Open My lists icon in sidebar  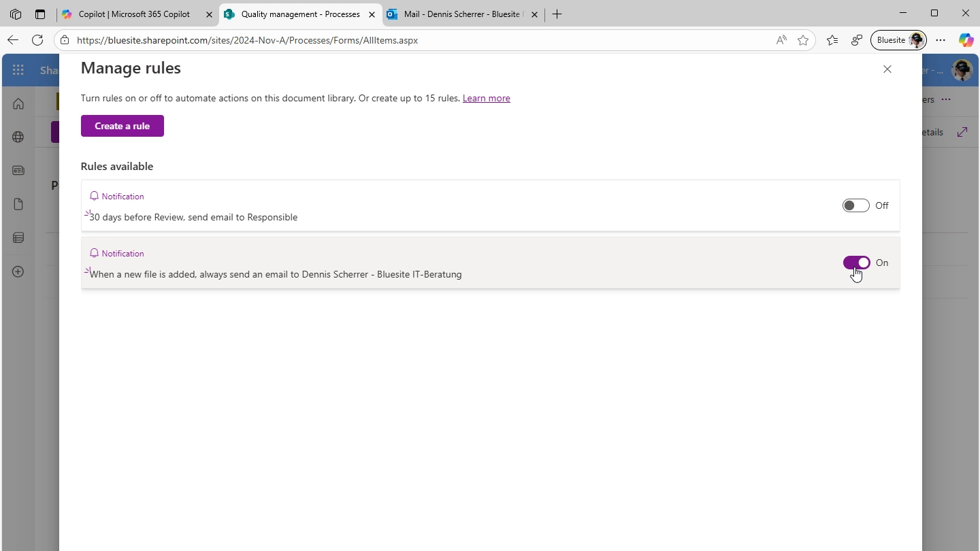(x=18, y=237)
